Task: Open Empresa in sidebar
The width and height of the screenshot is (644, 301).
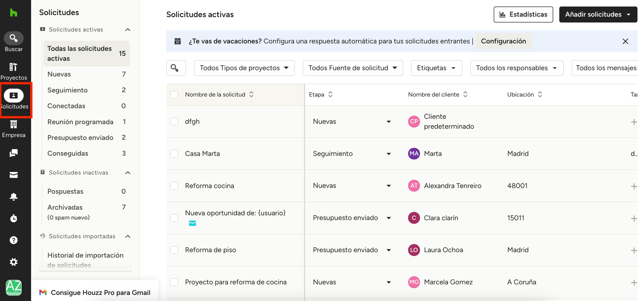Action: [14, 129]
